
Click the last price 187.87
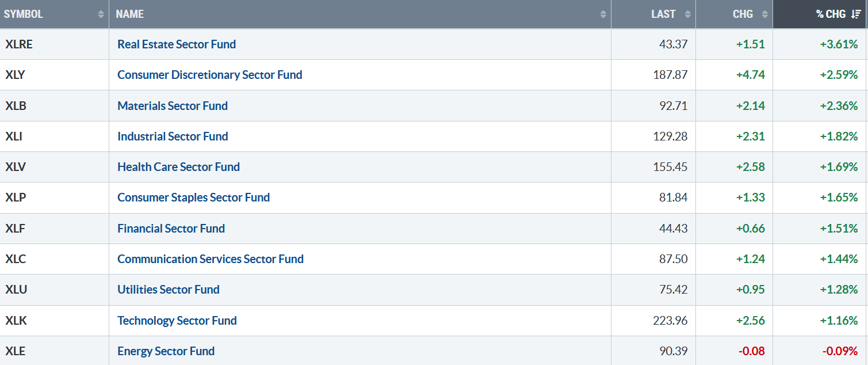(670, 75)
